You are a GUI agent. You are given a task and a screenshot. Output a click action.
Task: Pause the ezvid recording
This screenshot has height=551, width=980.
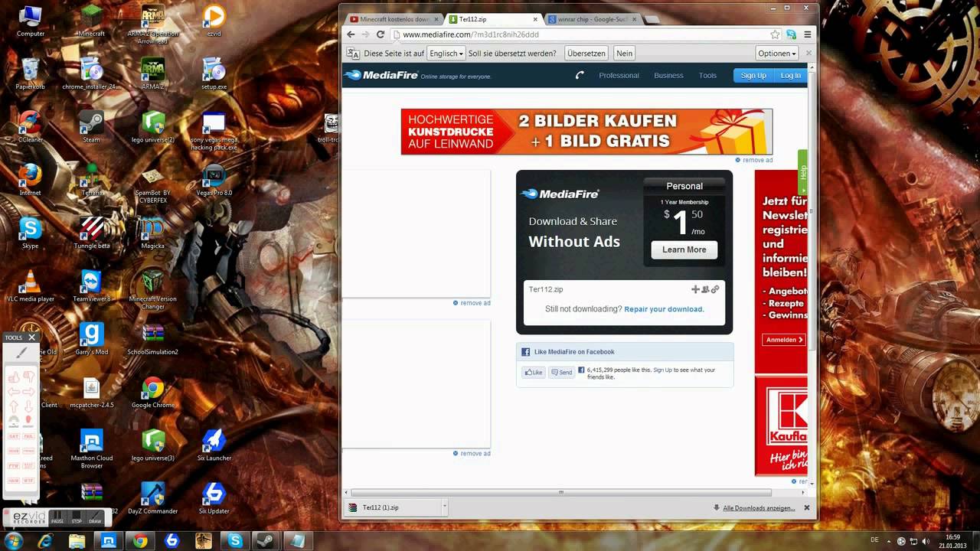[x=57, y=518]
